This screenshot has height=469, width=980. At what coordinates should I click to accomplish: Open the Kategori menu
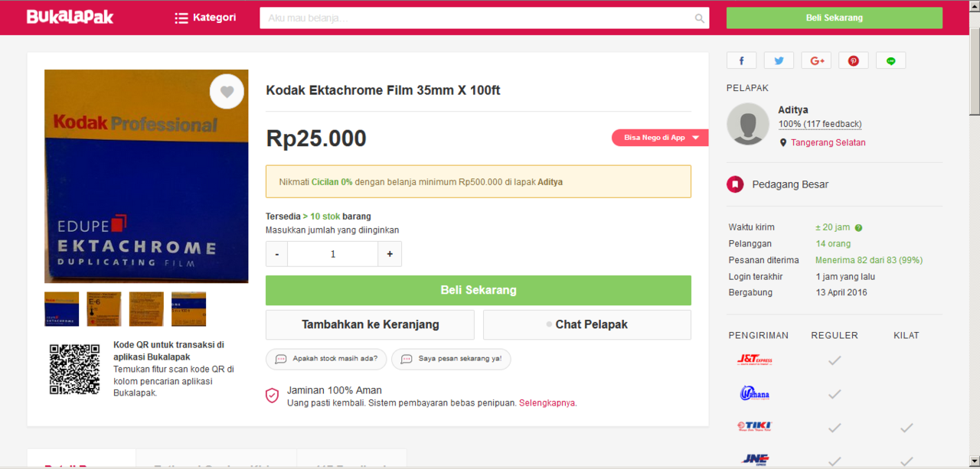click(x=205, y=17)
